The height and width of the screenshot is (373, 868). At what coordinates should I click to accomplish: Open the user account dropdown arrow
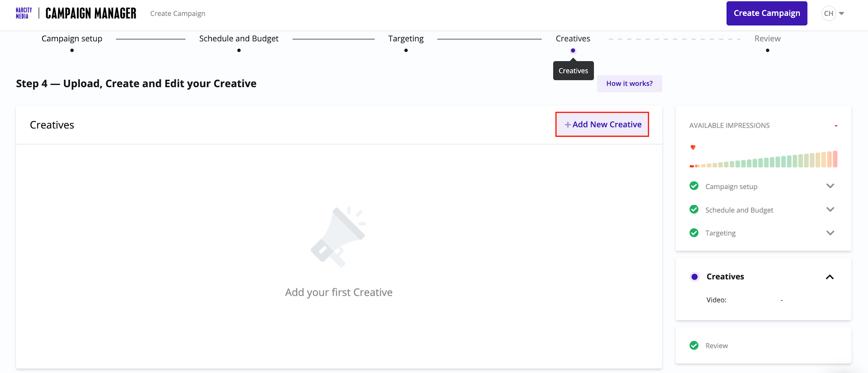pyautogui.click(x=842, y=14)
